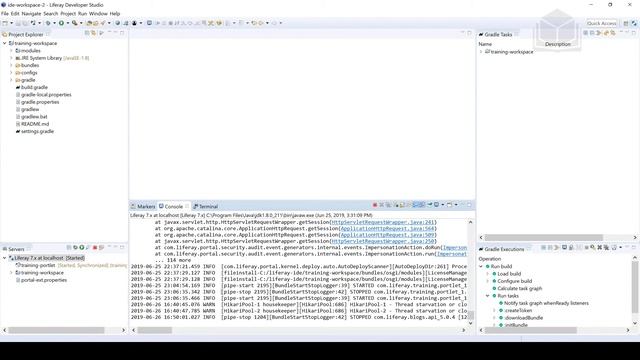Image resolution: width=640 pixels, height=360 pixels.
Task: Click the globe web browser toolbar icon
Action: coord(118,23)
